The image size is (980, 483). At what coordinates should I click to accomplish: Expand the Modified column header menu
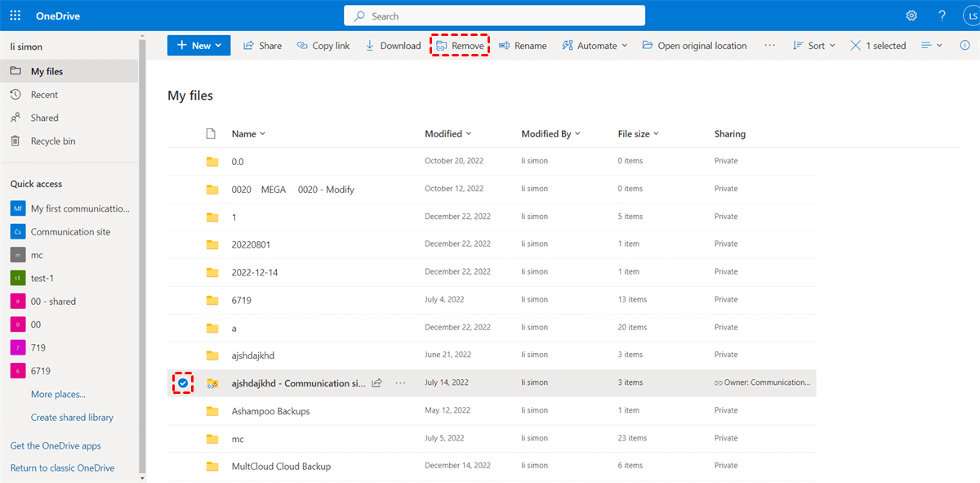(x=448, y=133)
